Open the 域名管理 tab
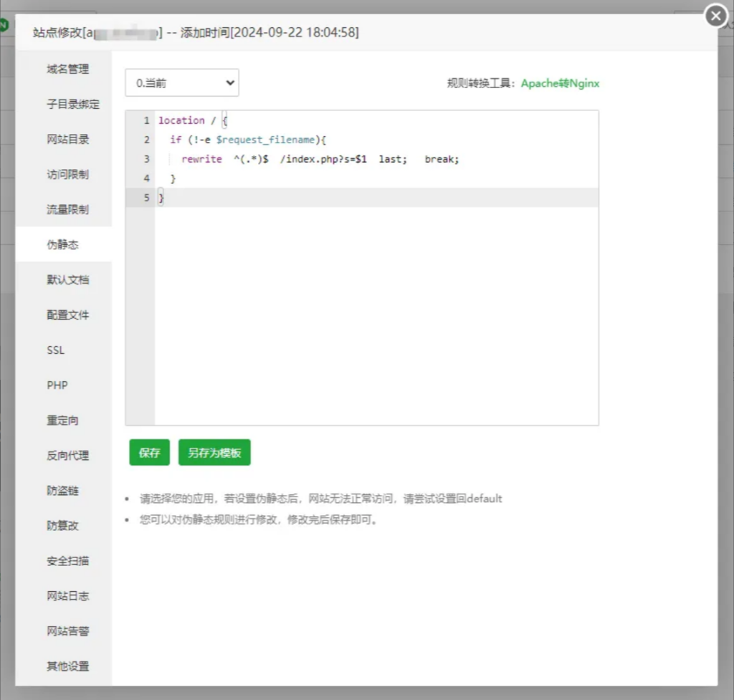 [64, 69]
